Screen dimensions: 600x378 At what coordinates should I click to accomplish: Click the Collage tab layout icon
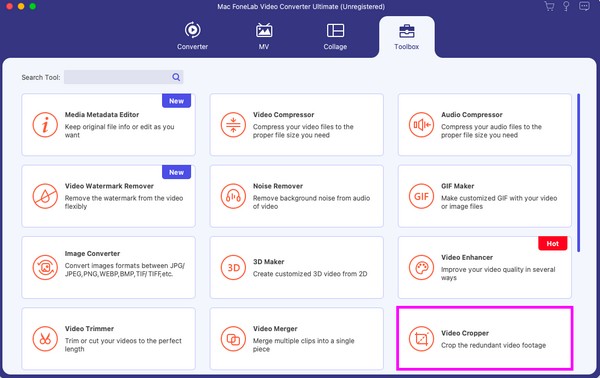pos(335,30)
